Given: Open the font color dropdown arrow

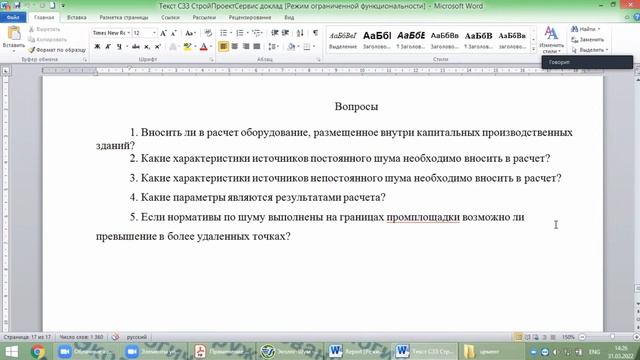Looking at the screenshot, I should (211, 47).
